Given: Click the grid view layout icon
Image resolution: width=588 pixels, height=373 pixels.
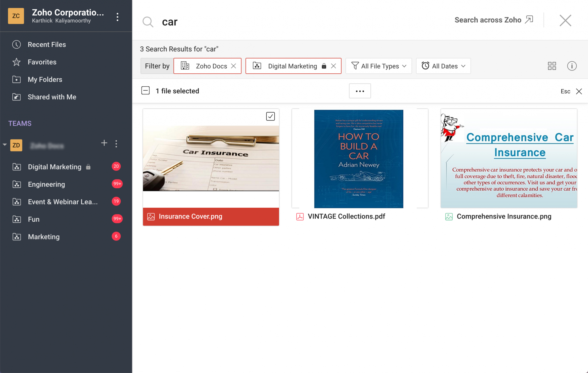Looking at the screenshot, I should pos(552,66).
